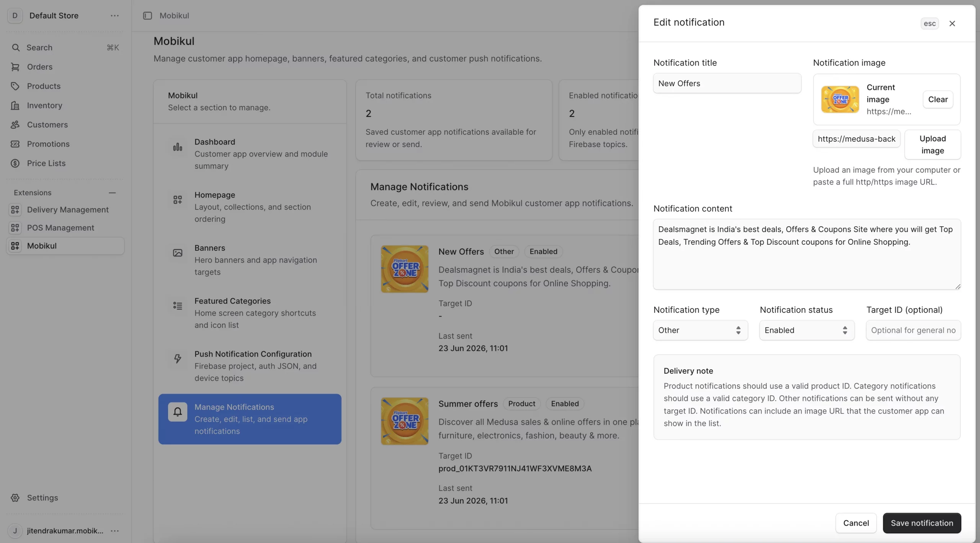Click the Featured Categories list icon
Image resolution: width=980 pixels, height=543 pixels.
point(178,306)
